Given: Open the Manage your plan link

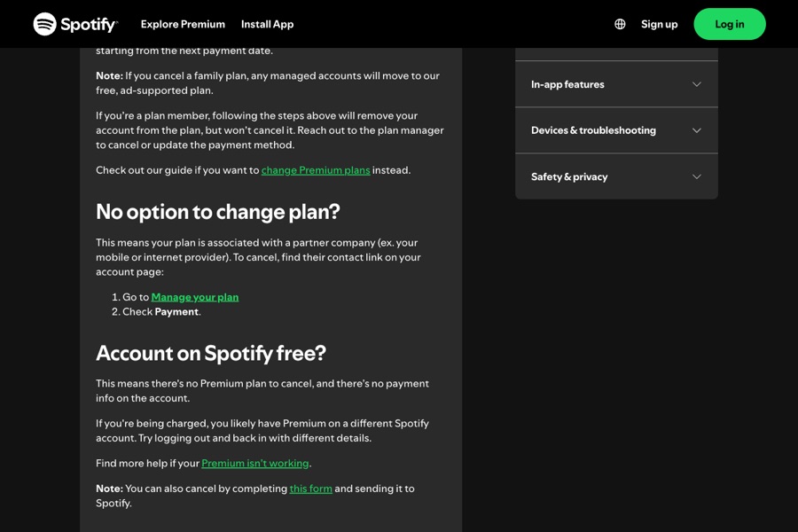Looking at the screenshot, I should tap(195, 297).
